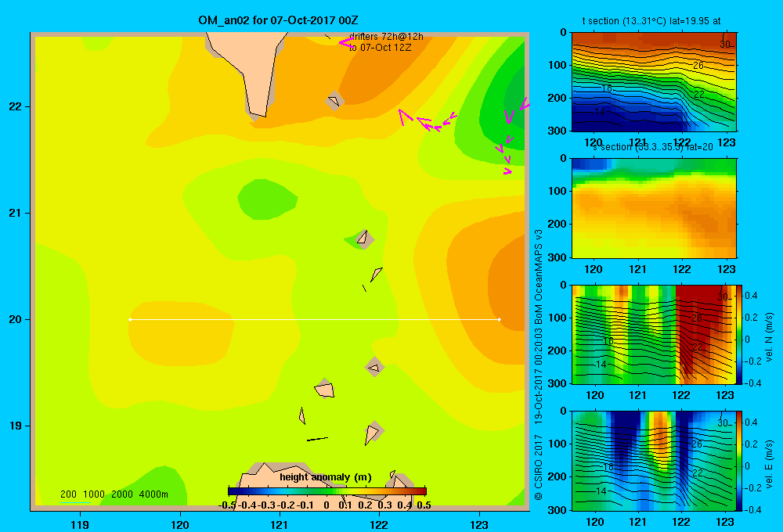Click longitude label '121' under the main map
This screenshot has width=783, height=532.
point(280,524)
